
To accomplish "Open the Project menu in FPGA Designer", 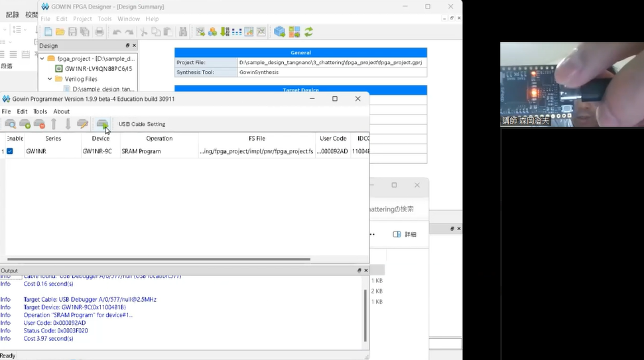I will point(82,19).
